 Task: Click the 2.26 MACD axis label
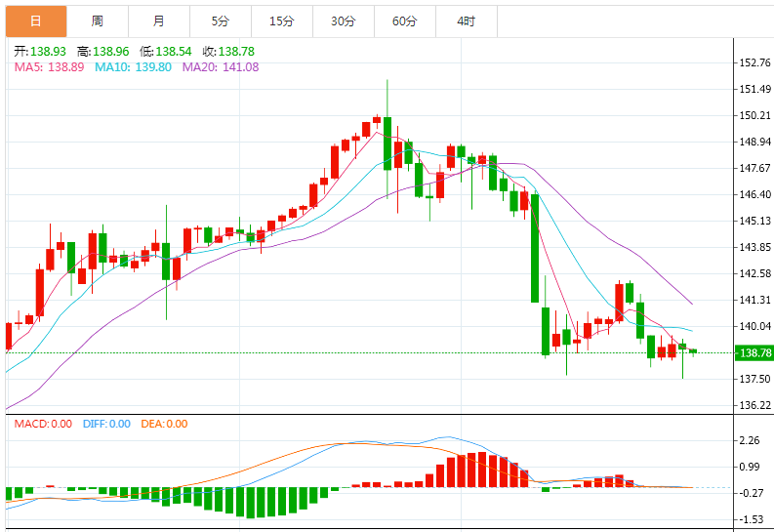[750, 440]
